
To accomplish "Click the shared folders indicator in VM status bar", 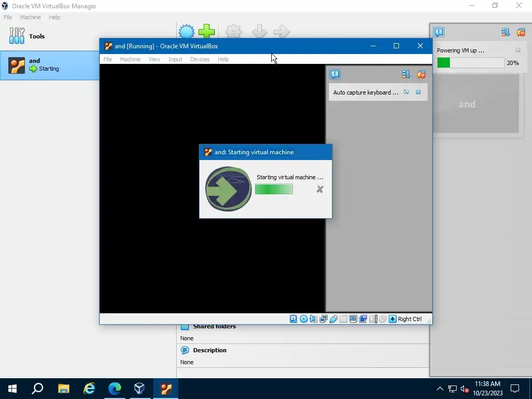I will tap(343, 319).
